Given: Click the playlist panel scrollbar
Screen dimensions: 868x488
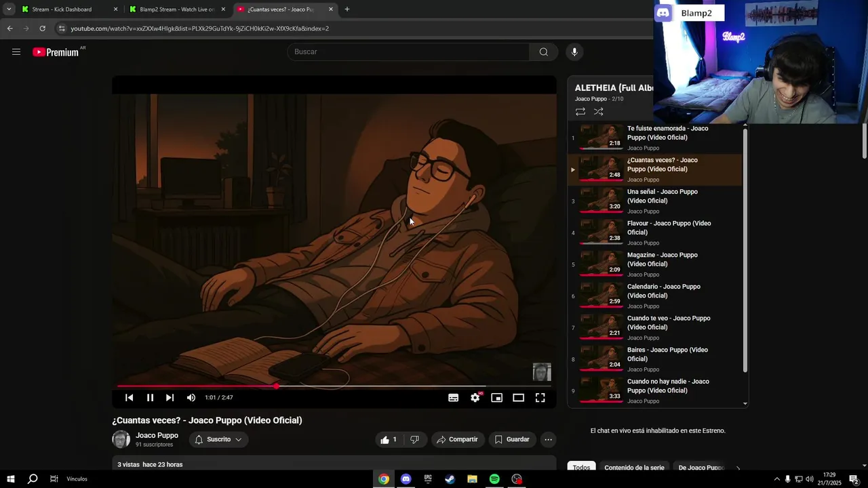Looking at the screenshot, I should click(745, 249).
